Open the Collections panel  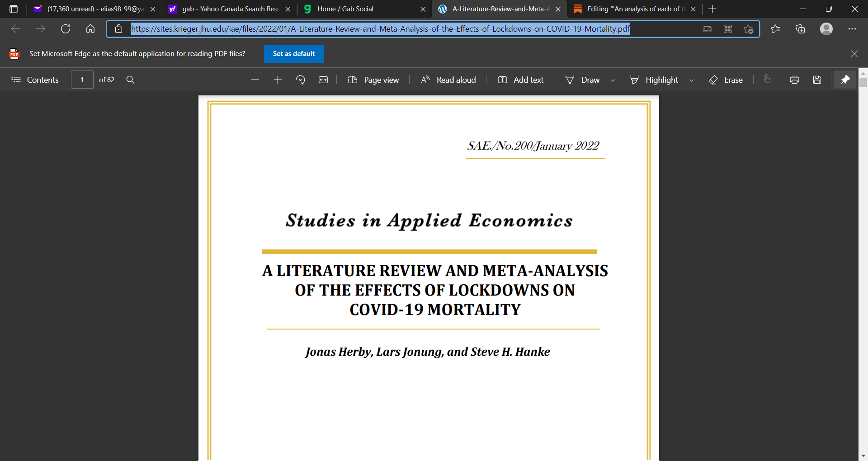pos(800,29)
